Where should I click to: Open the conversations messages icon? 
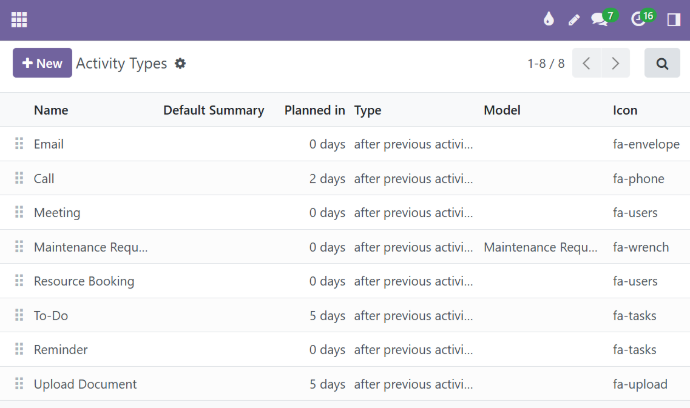click(x=600, y=19)
